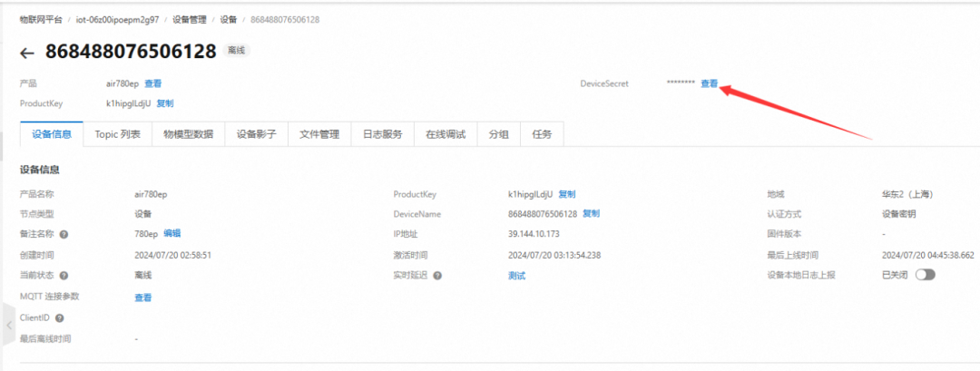The height and width of the screenshot is (371, 980).
Task: Toggle 设备本地日志上报 switch
Action: click(x=925, y=275)
